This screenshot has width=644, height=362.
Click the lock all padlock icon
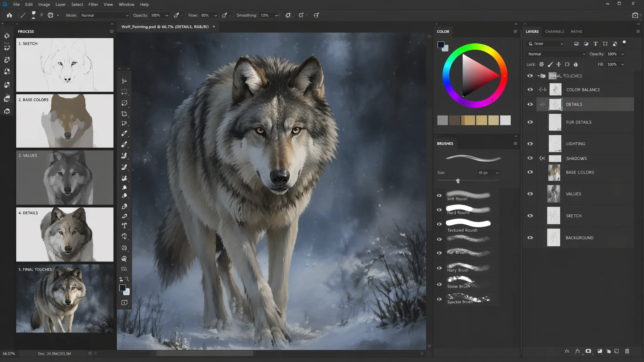click(x=575, y=64)
